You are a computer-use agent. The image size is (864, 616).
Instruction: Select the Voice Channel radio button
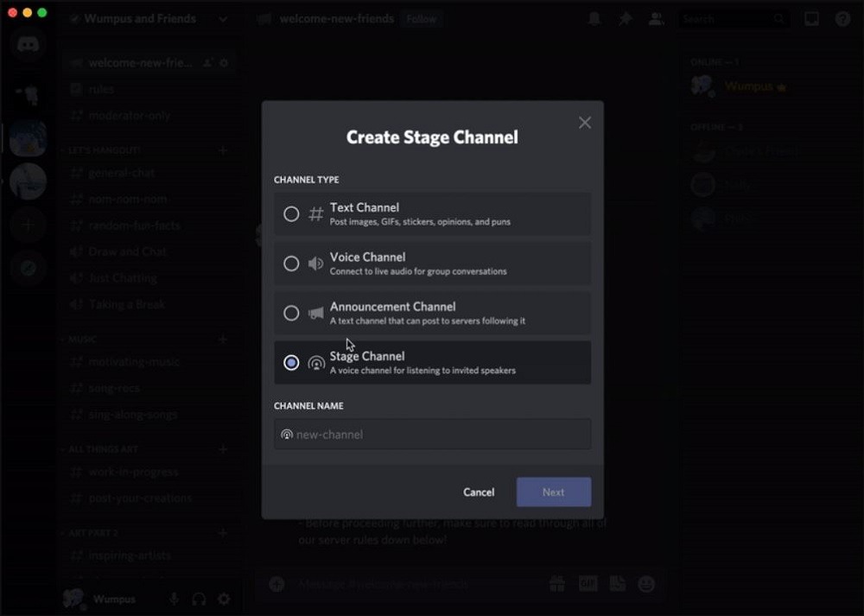point(291,264)
